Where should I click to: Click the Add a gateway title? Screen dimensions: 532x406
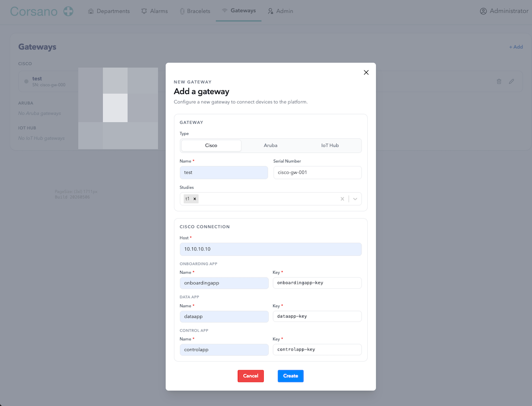pos(201,92)
